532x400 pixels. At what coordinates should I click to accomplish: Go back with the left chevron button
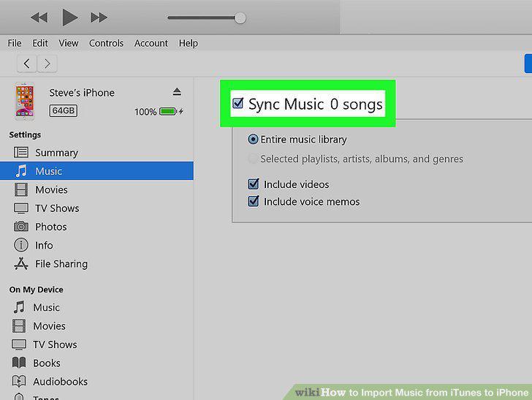tap(27, 64)
